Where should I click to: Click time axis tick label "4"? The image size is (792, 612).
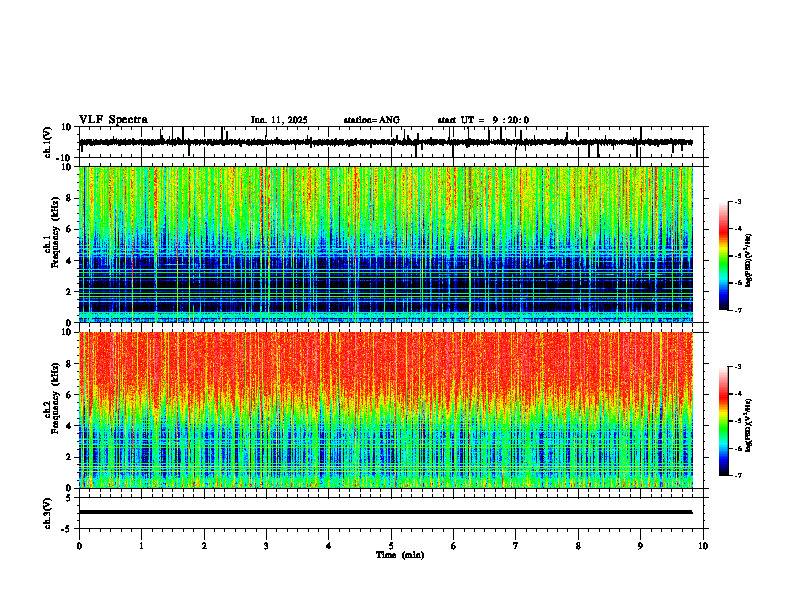329,546
